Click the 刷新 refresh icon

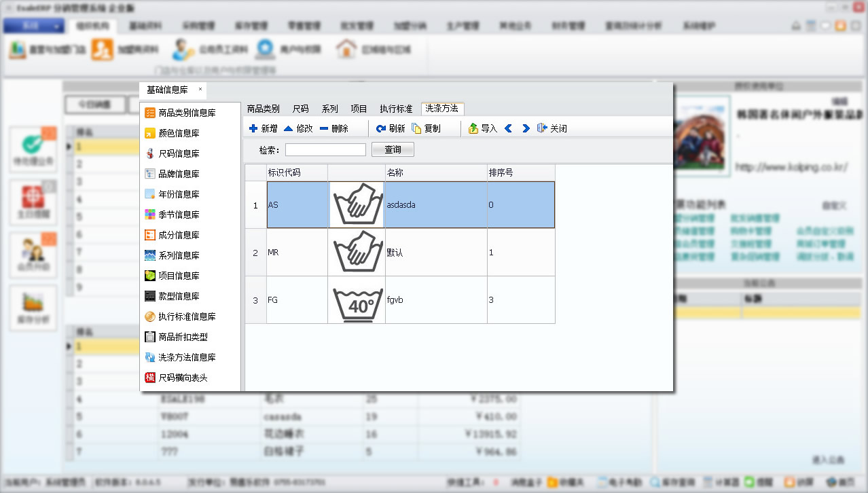[x=380, y=128]
